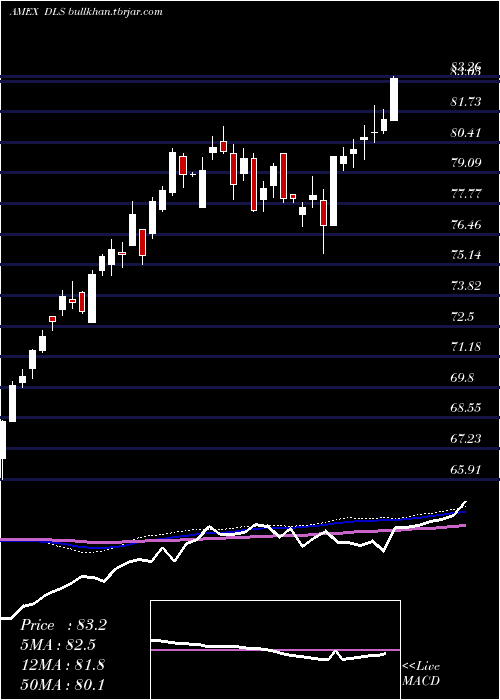This screenshot has width=500, height=700.
Task: Click the 79.09 price axis label
Action: pos(466,162)
